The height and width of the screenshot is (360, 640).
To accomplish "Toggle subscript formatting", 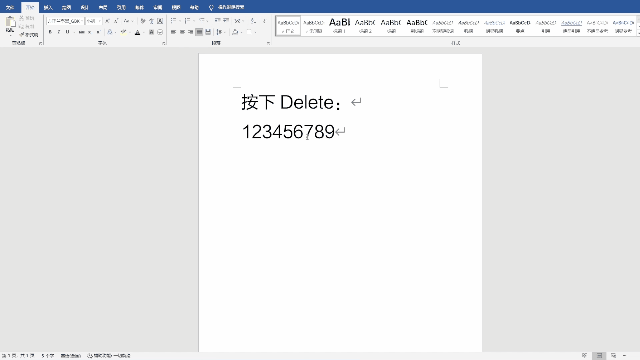I will [89, 32].
